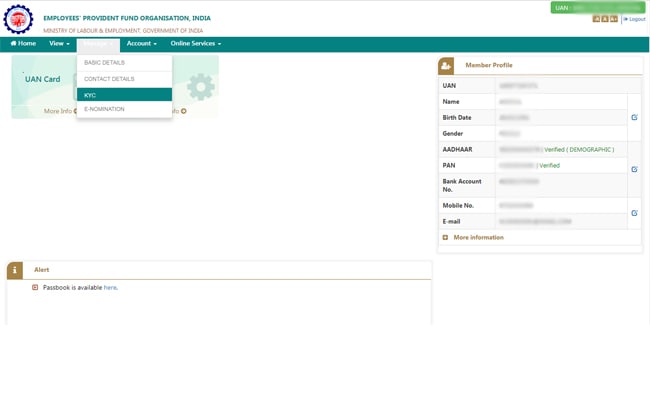Open the Online Services dropdown
The width and height of the screenshot is (650, 400).
tap(195, 44)
